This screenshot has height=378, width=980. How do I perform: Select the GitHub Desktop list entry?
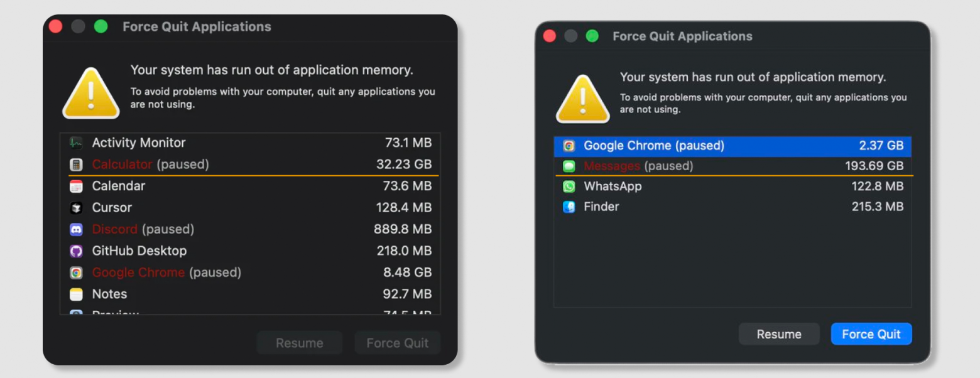pos(251,251)
